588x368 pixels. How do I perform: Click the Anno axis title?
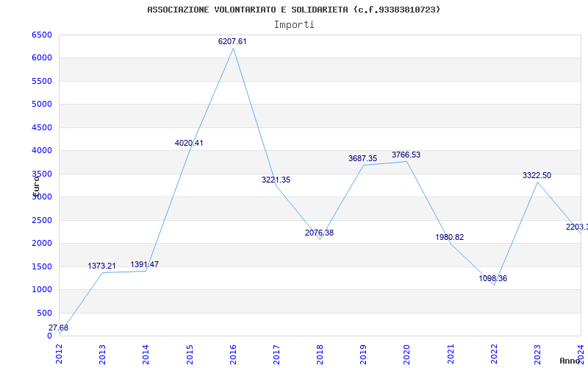coord(570,361)
